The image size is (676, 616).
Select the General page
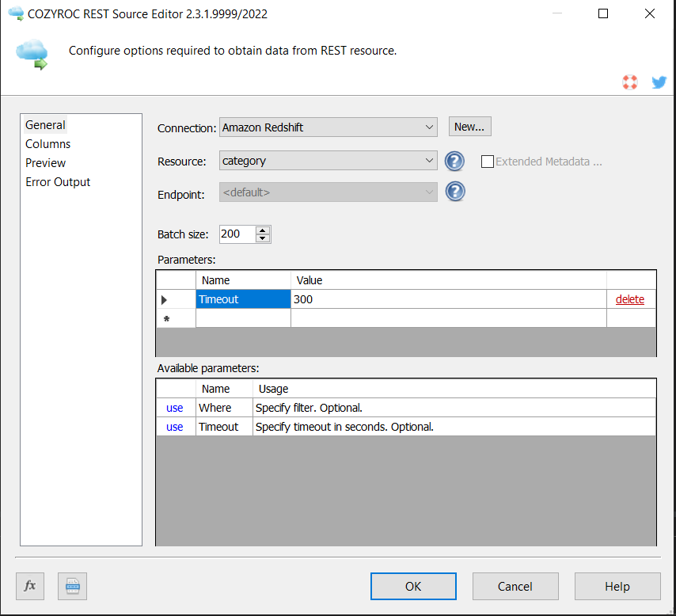point(45,124)
